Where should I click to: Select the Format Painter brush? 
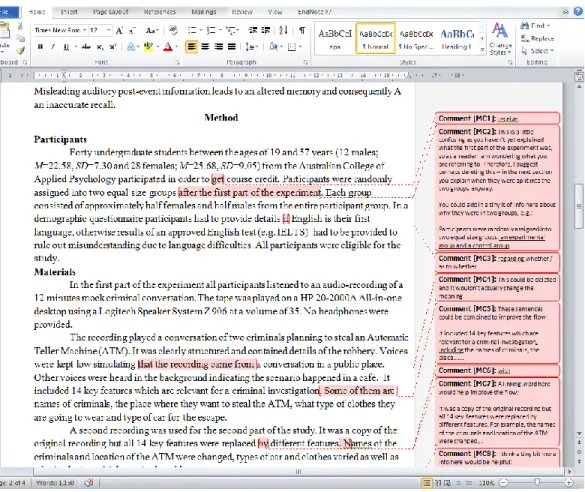tap(21, 50)
